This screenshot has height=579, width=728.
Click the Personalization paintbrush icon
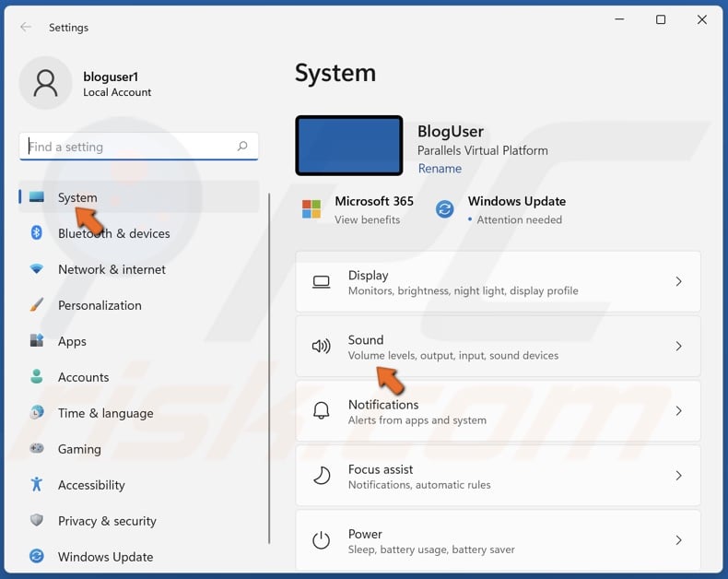coord(37,305)
